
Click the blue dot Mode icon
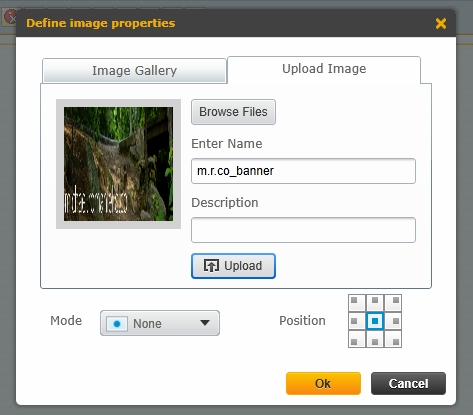117,324
